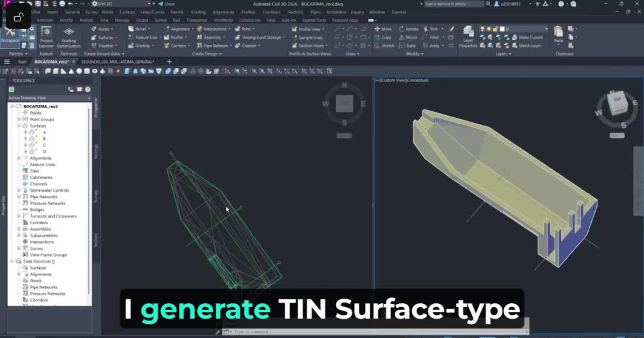Click the Toolspace help icon

[x=88, y=89]
